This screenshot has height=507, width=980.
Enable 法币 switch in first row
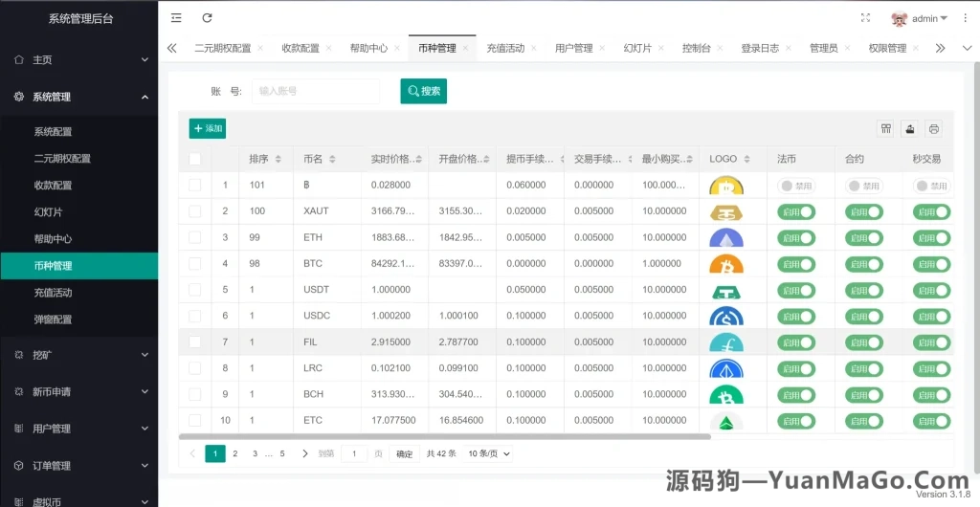click(796, 186)
